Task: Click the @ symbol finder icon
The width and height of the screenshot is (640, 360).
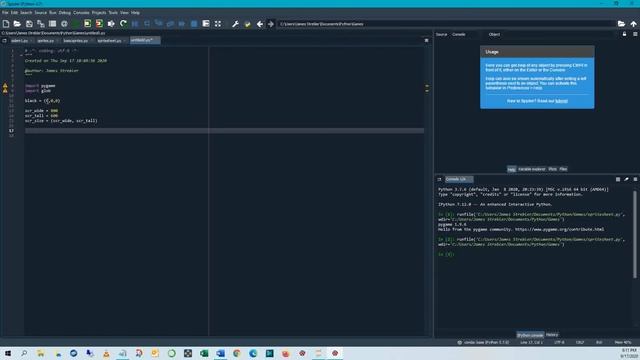Action: (x=64, y=24)
